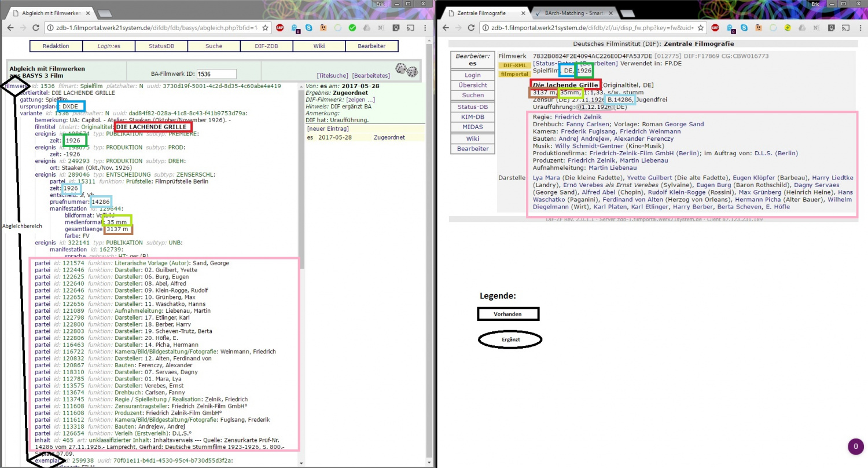Open StatusDB in the top navigation
868x468 pixels.
(x=161, y=46)
